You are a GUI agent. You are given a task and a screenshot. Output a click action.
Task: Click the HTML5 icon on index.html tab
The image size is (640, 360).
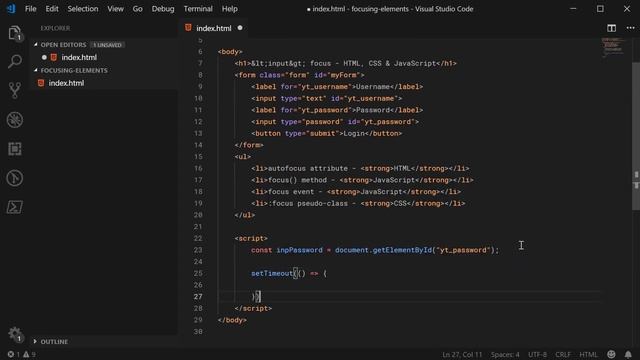188,28
